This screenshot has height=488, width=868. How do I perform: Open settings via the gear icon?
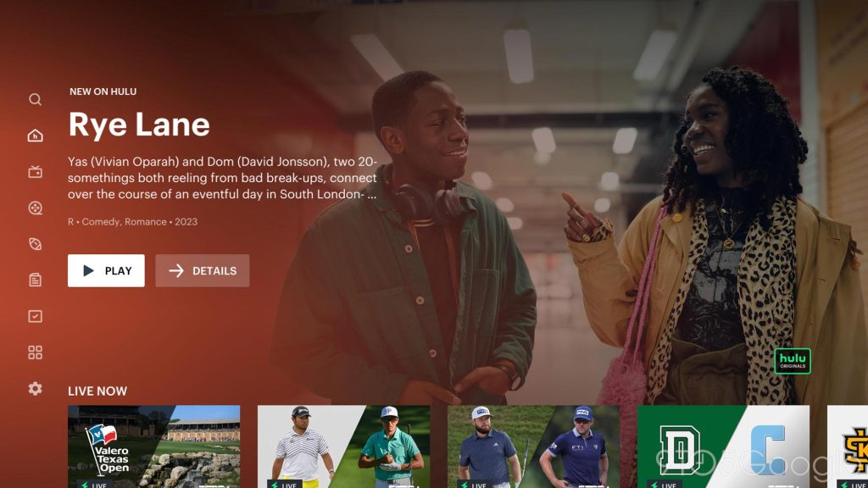click(35, 389)
